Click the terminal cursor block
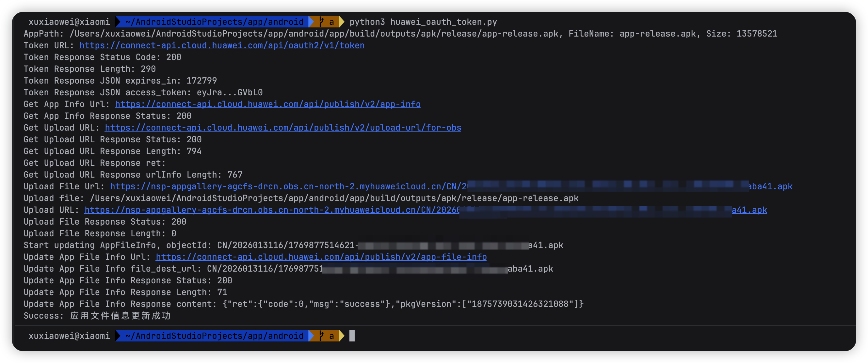868x363 pixels. [352, 336]
